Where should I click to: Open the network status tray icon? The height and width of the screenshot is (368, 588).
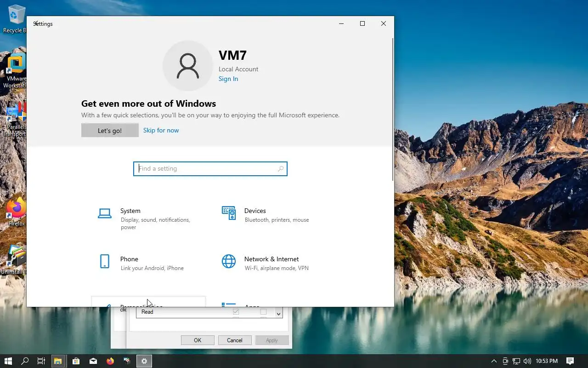[516, 361]
